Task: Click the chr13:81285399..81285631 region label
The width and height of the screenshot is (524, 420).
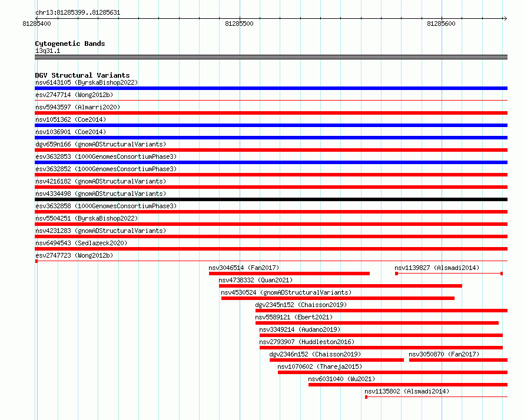Action: coord(78,12)
